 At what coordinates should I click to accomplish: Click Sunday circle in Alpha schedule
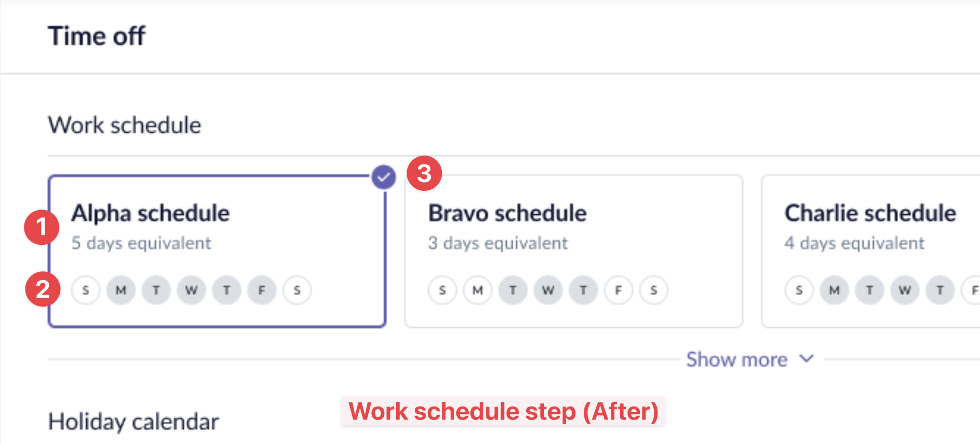point(86,290)
